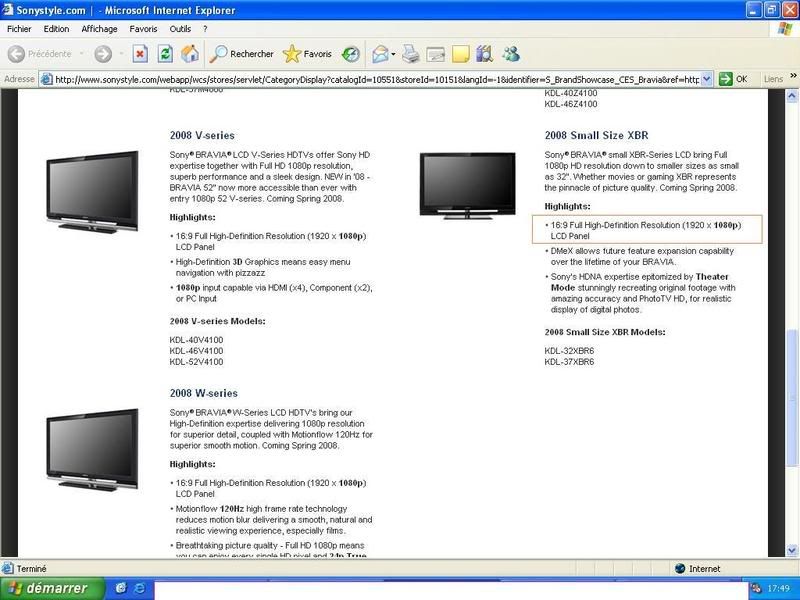The height and width of the screenshot is (600, 800).
Task: Click the system tray icon beside the clock
Action: point(757,589)
